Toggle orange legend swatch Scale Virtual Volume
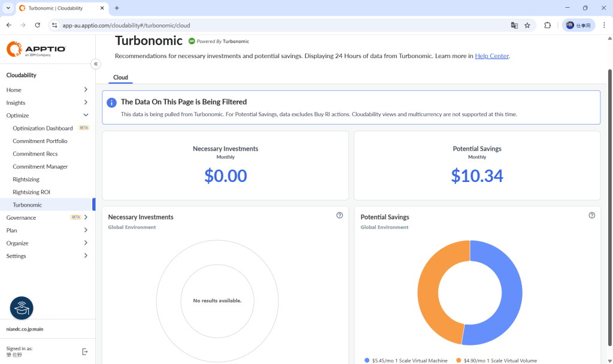 [x=459, y=360]
